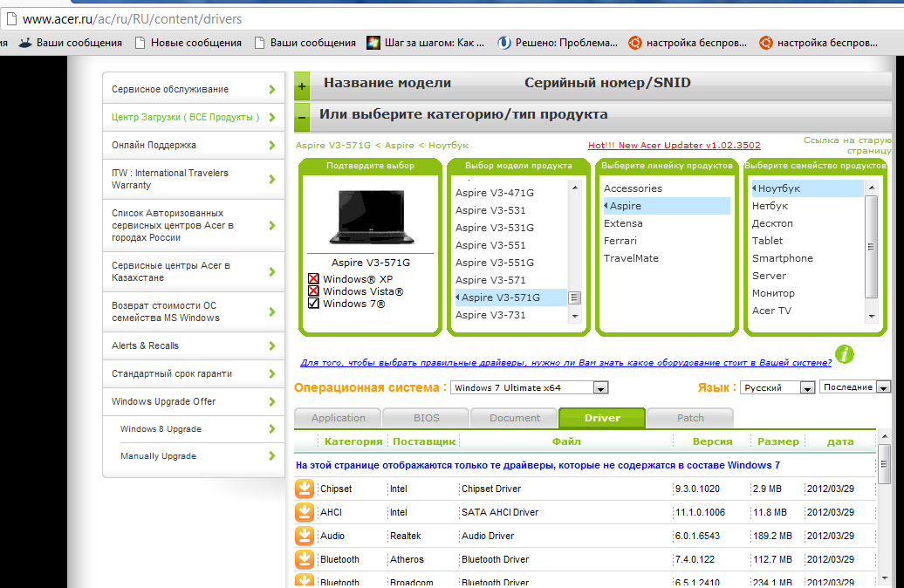
Task: Open arrow next to ITW International Travelers Warranty
Action: 272,180
